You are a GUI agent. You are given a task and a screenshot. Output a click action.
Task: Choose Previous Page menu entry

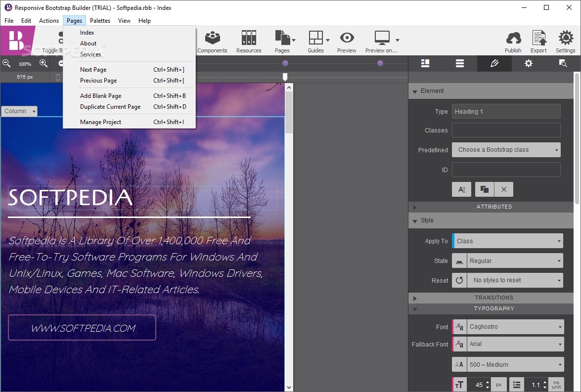(129, 81)
